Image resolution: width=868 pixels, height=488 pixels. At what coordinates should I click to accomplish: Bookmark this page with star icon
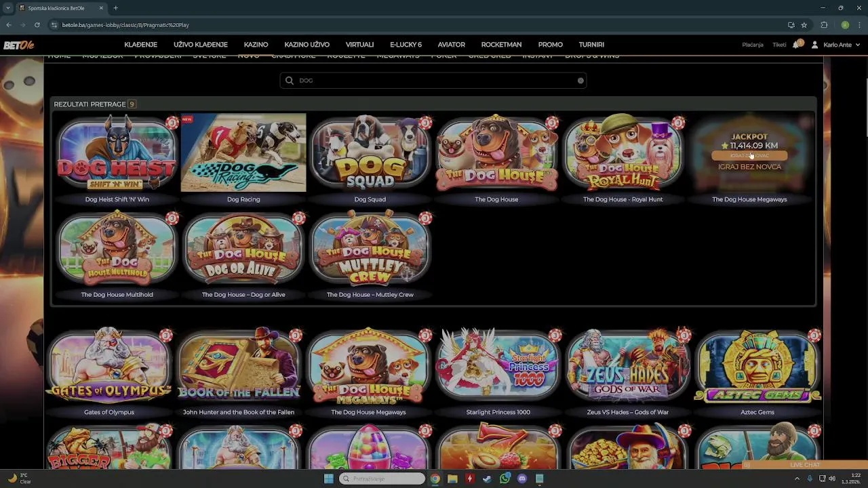tap(804, 25)
